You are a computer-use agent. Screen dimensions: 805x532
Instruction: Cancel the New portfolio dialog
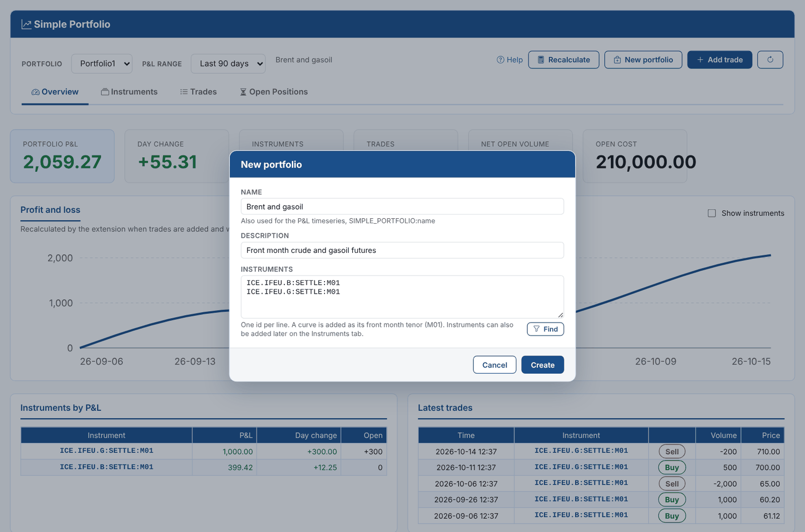click(x=495, y=365)
